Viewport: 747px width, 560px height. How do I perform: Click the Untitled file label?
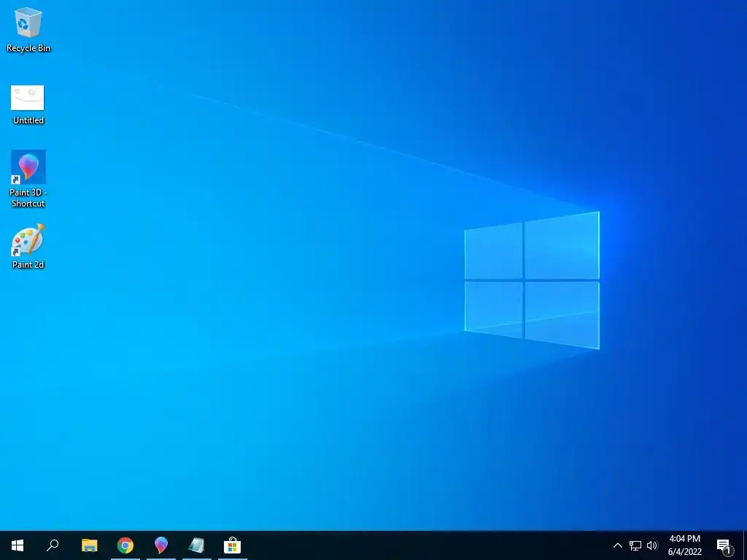(x=28, y=120)
